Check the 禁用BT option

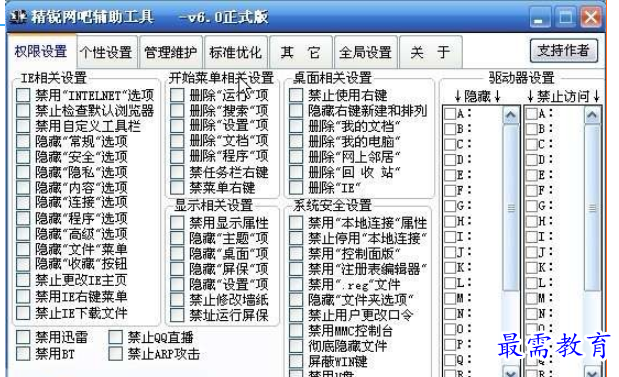[x=23, y=354]
